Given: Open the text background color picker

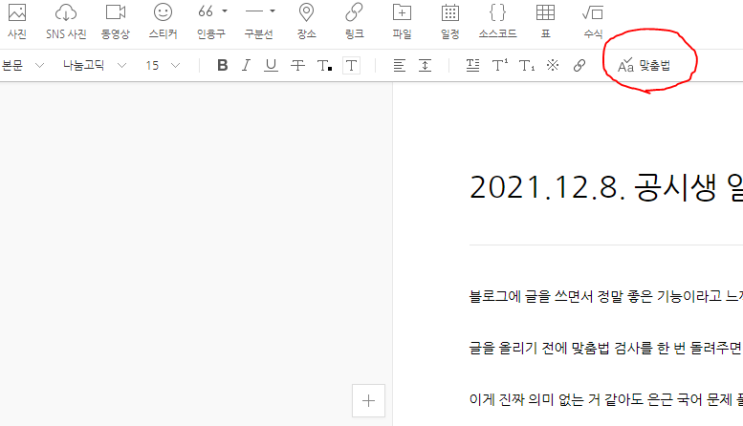Looking at the screenshot, I should (x=351, y=65).
